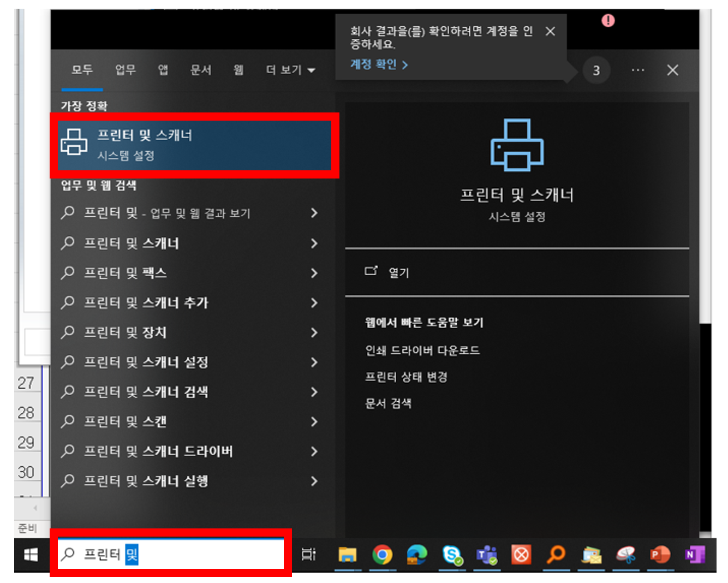The width and height of the screenshot is (728, 583).
Task: Expand the 프린터 및 스캐너 드라이버 suggestion arrow
Action: pos(314,451)
